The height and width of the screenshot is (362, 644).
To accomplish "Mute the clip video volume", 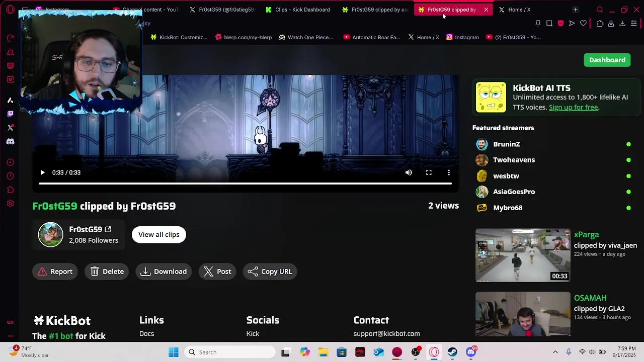I will (409, 172).
